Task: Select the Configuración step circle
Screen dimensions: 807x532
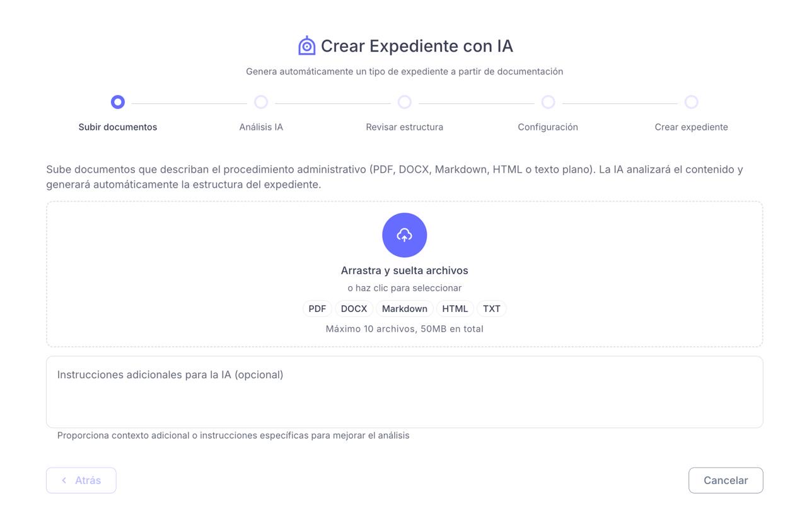Action: [548, 102]
